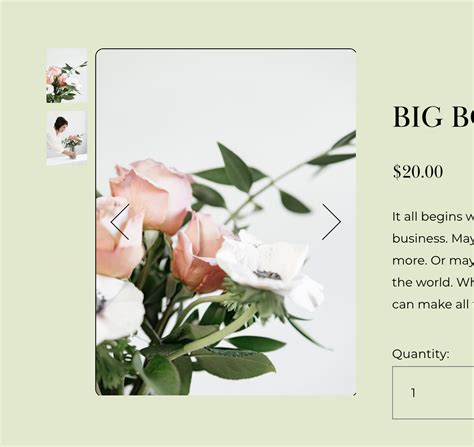Click the previous image arrow
The image size is (474, 447).
click(x=120, y=222)
